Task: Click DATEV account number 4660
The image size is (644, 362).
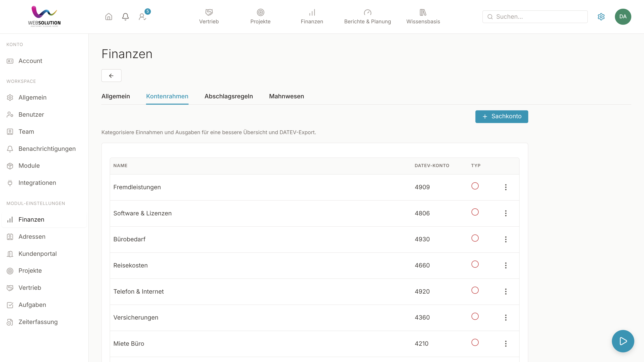Action: (x=422, y=265)
